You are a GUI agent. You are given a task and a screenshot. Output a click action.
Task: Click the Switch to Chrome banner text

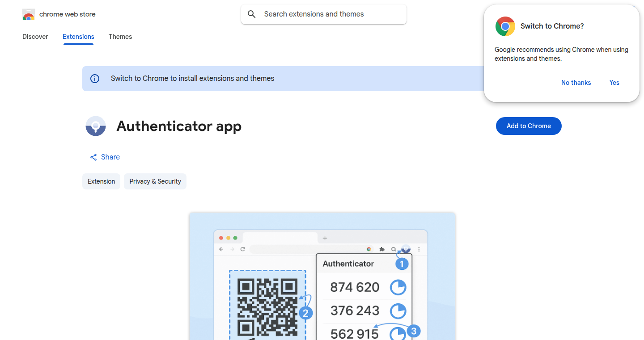coord(193,79)
